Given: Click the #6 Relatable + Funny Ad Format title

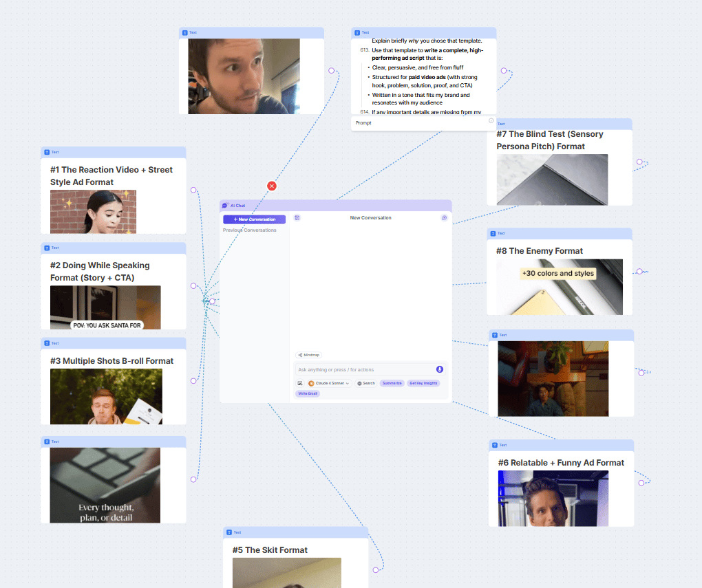Looking at the screenshot, I should [x=561, y=463].
